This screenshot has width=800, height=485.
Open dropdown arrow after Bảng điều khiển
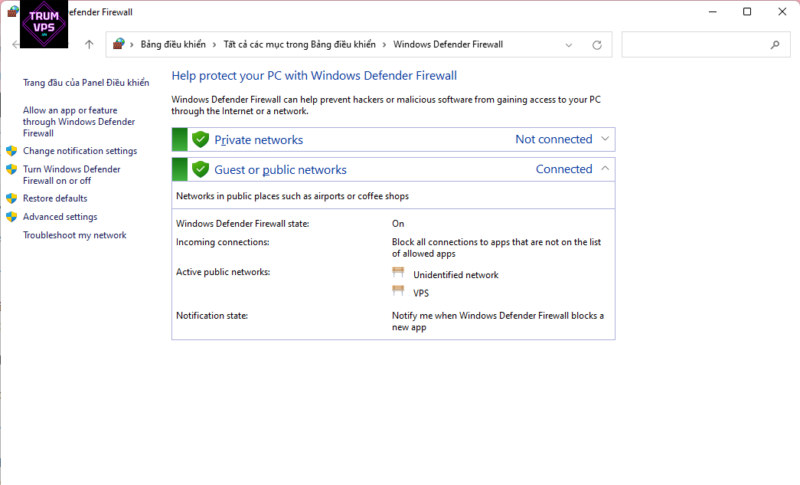pos(214,45)
